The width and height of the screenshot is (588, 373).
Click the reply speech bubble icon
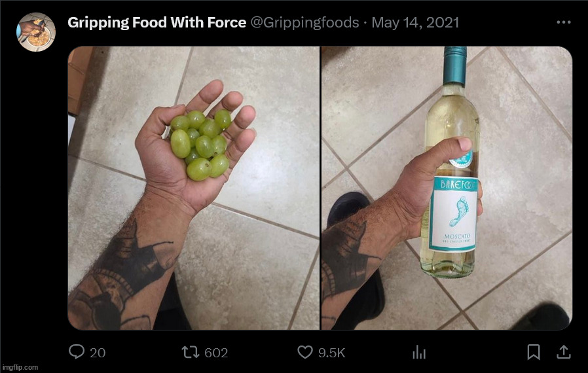[77, 353]
